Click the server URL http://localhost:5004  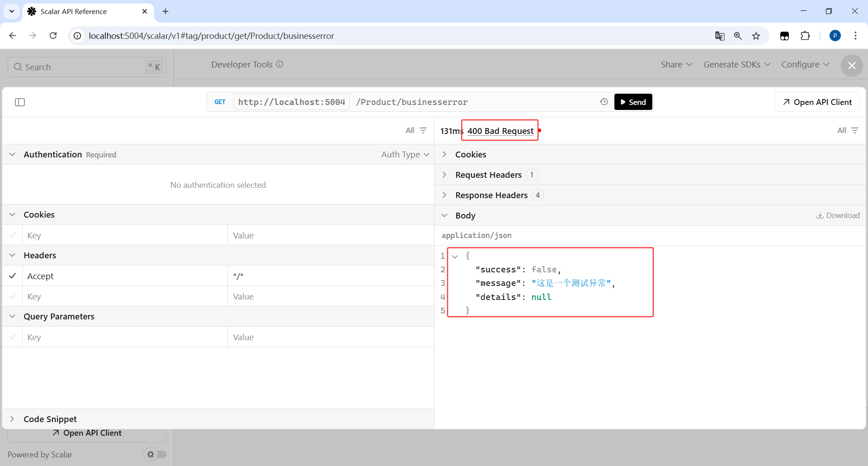[x=292, y=102]
